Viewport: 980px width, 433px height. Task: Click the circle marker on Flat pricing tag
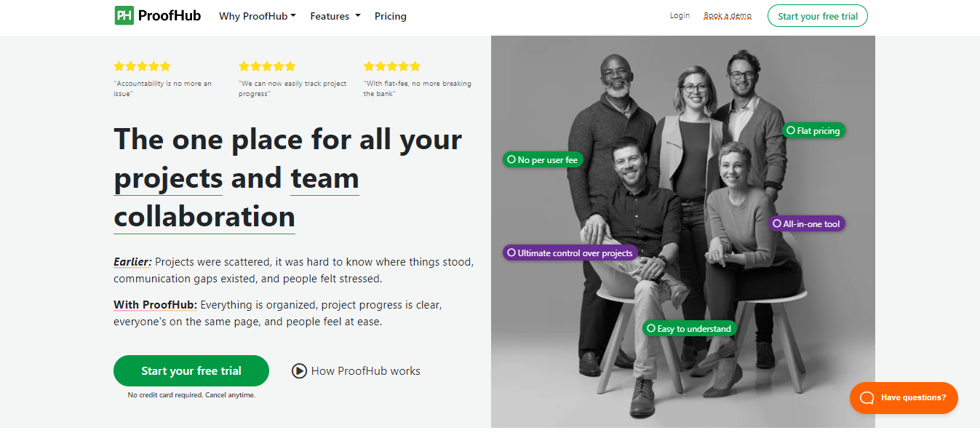pyautogui.click(x=791, y=130)
